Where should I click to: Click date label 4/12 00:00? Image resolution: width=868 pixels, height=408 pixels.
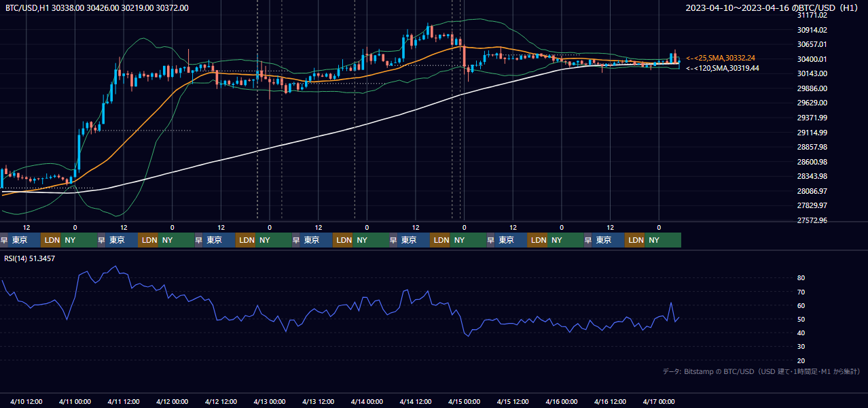click(x=172, y=401)
